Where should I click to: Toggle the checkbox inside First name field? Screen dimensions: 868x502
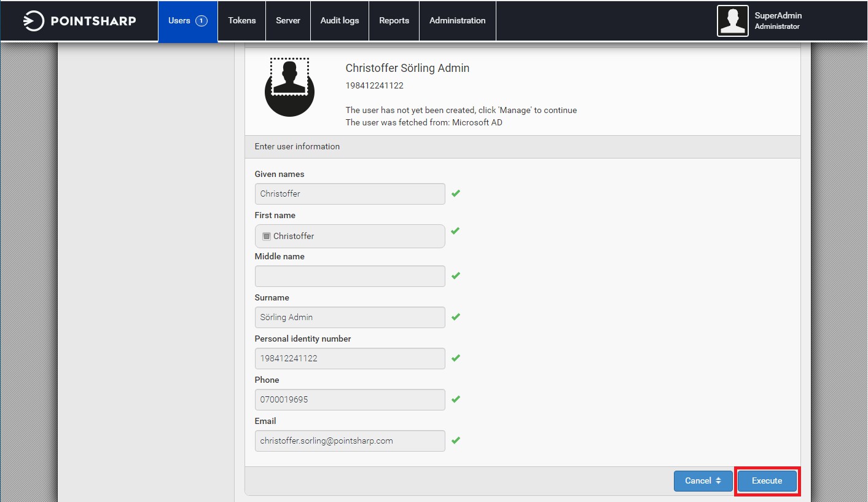pyautogui.click(x=267, y=237)
